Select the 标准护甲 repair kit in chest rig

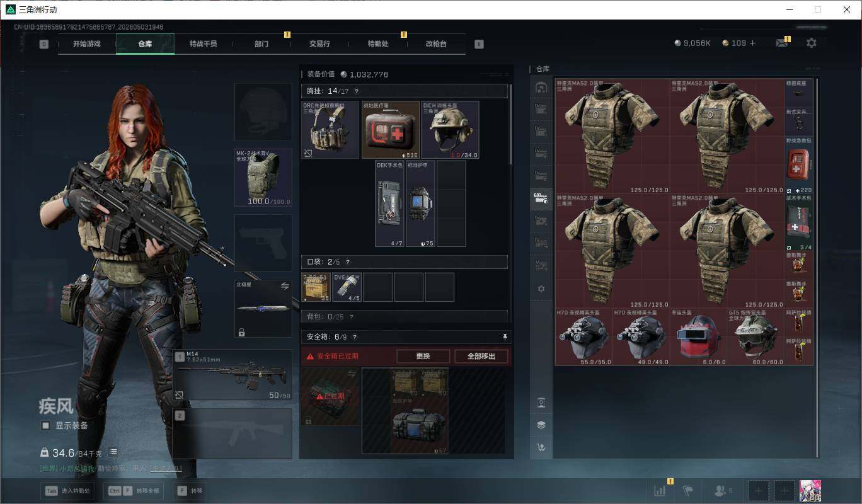[x=420, y=203]
